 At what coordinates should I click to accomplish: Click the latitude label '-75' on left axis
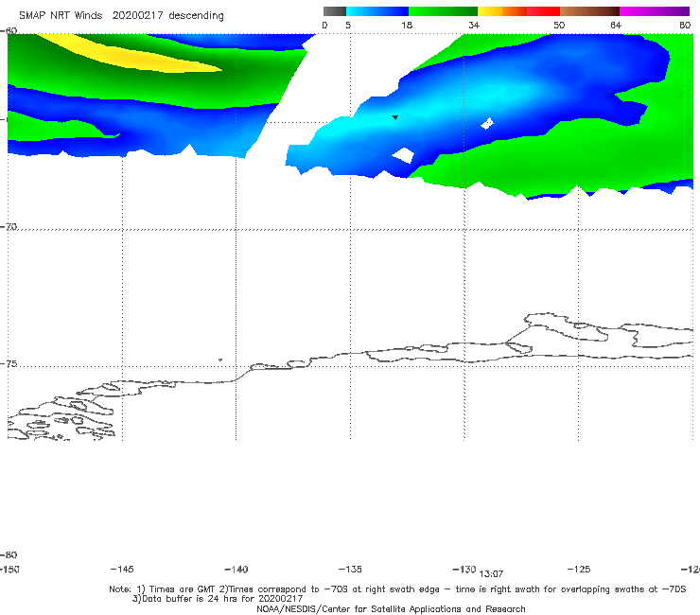point(9,364)
